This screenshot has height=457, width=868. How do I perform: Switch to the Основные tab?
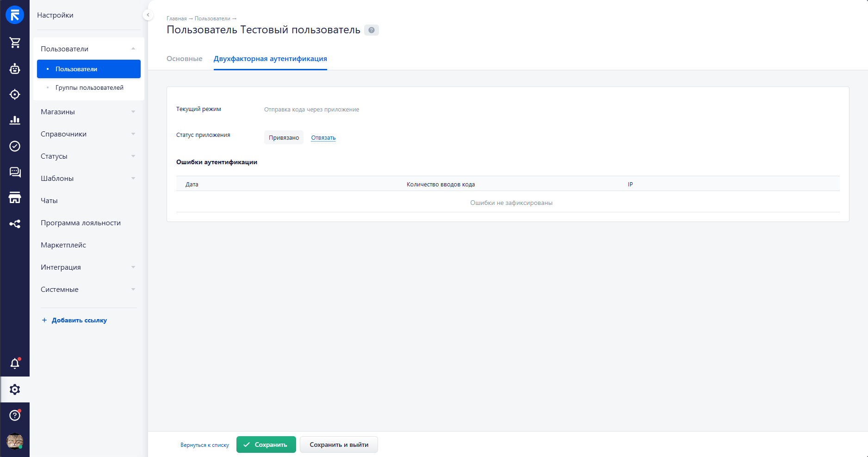[x=184, y=59]
